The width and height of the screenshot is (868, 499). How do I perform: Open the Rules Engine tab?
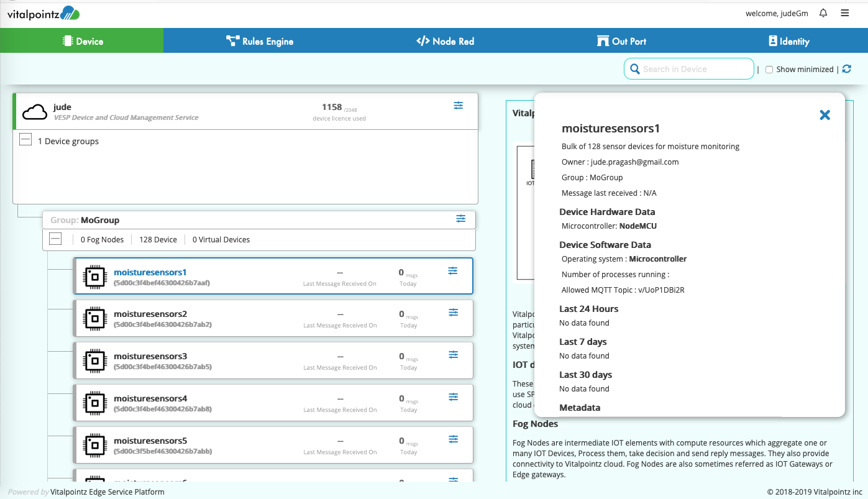tap(259, 41)
